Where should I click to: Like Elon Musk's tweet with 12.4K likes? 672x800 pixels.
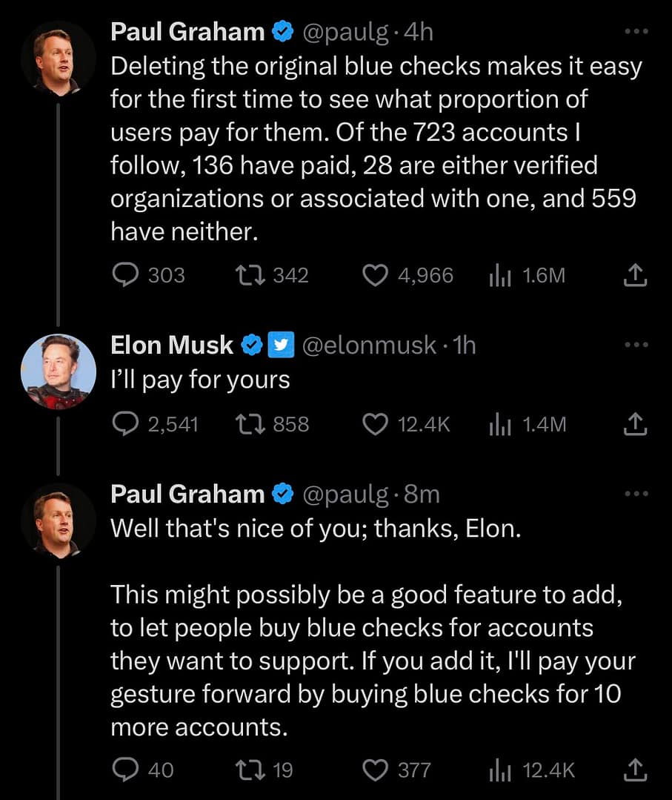[376, 423]
